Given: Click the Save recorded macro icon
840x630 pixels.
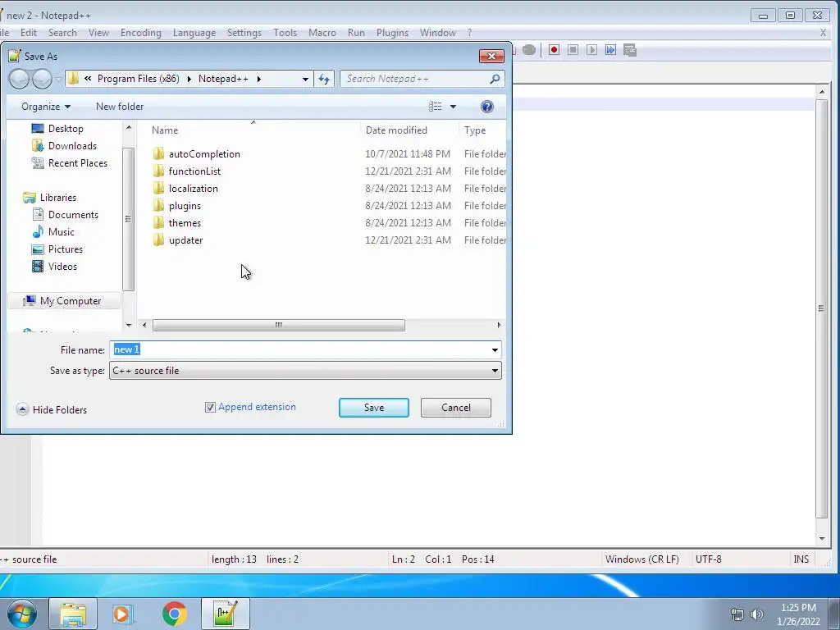Looking at the screenshot, I should (630, 50).
